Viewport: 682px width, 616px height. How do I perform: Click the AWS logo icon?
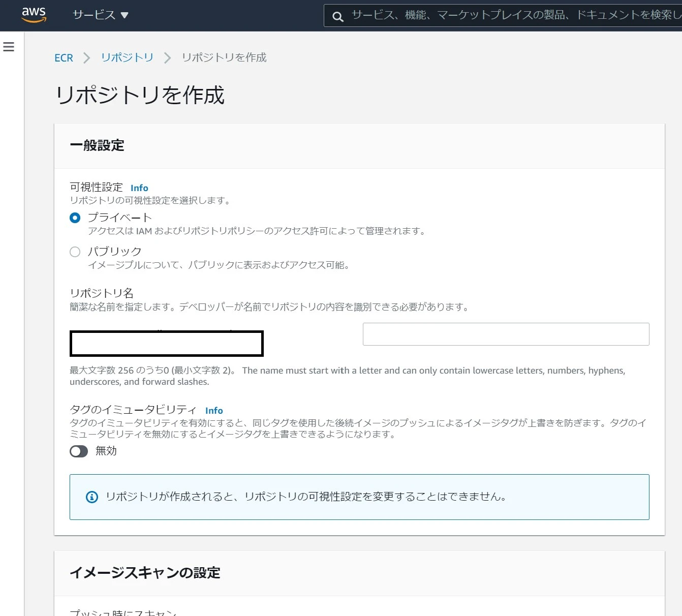point(34,15)
